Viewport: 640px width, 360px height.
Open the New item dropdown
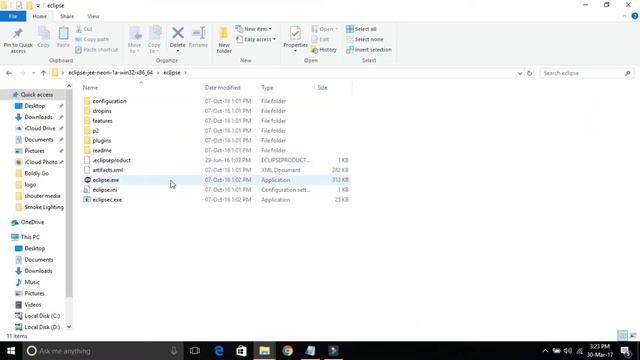(x=254, y=29)
